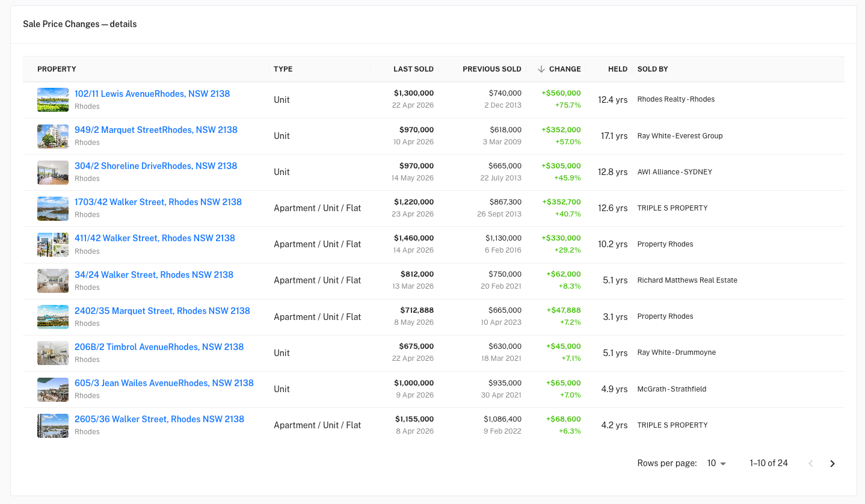Sort by the PROPERTY column header
The height and width of the screenshot is (504, 865).
coord(57,69)
